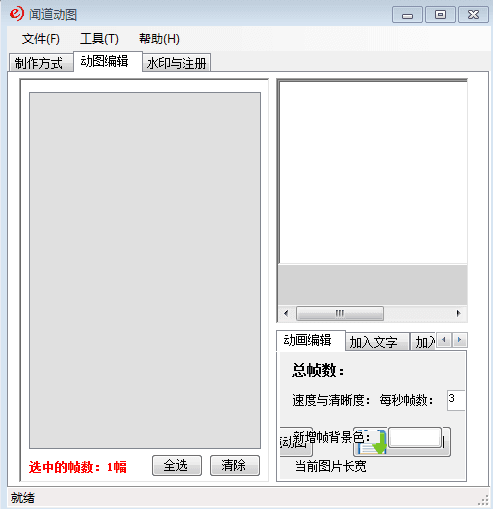Viewport: 493px width, 509px height.
Task: Click the cut-off button beside 新增帧背景色
Action: (x=296, y=442)
